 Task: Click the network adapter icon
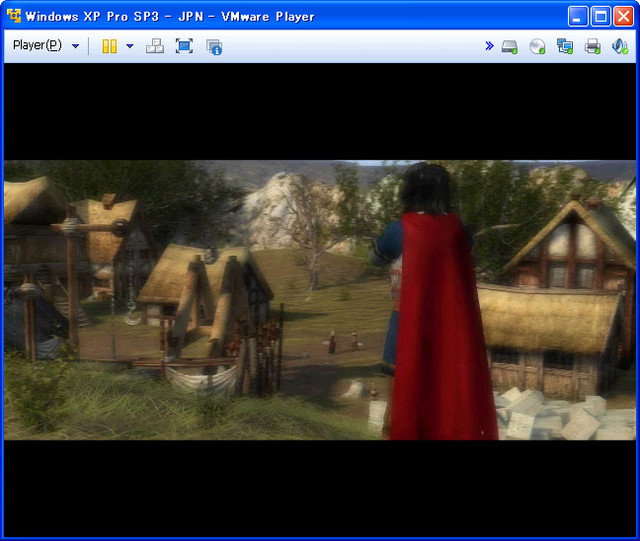click(565, 46)
